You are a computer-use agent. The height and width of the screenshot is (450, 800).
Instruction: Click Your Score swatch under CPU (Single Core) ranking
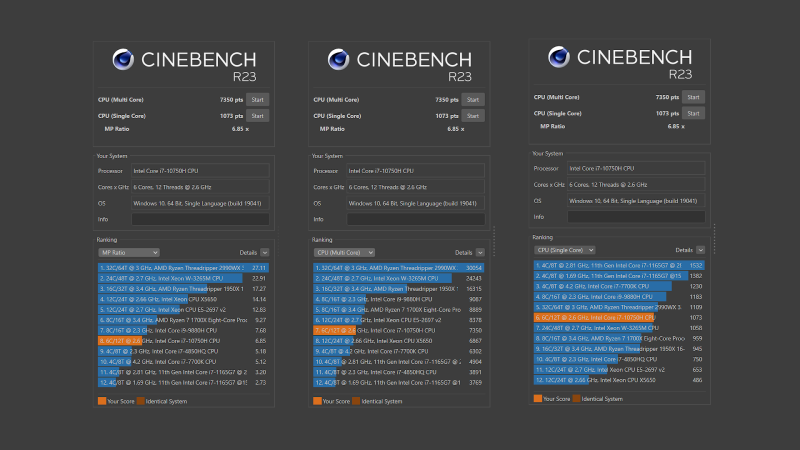538,398
